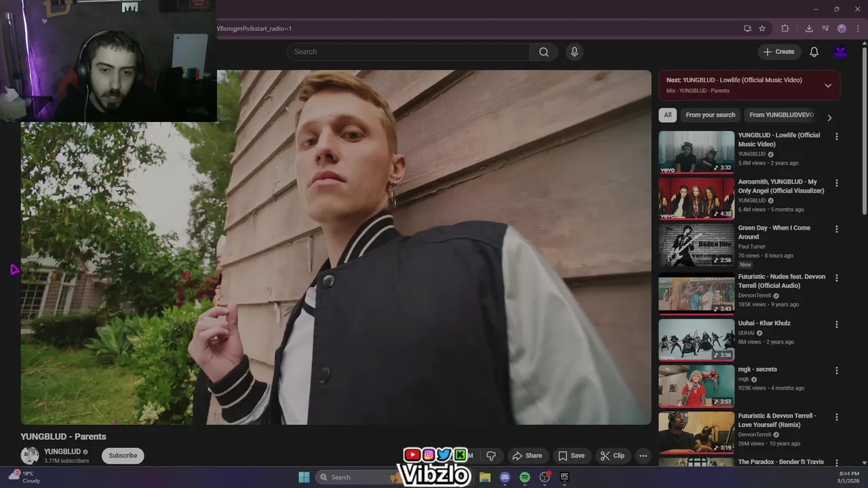Open Discord from the taskbar
Screen dimensions: 868x488
[505, 477]
